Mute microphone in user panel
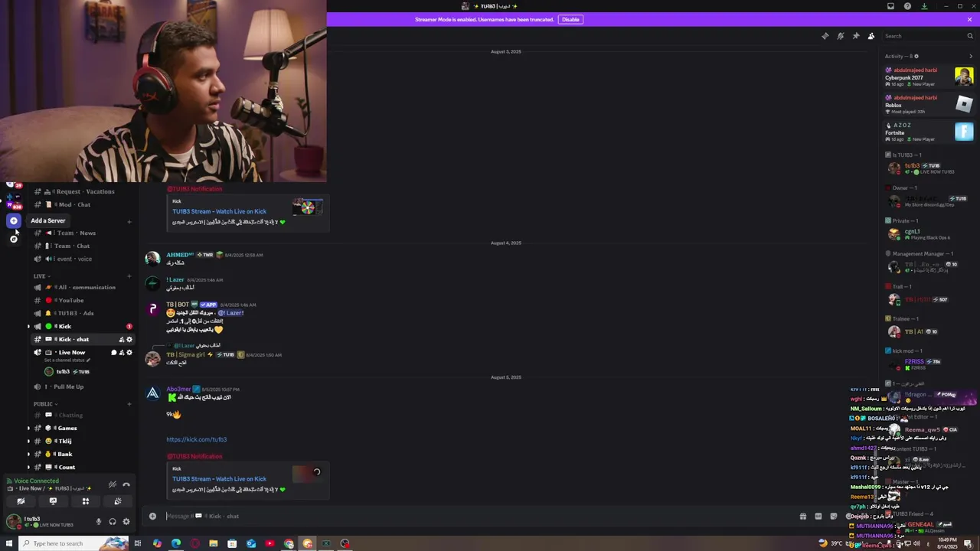Screen dimensions: 980x551 (98, 522)
